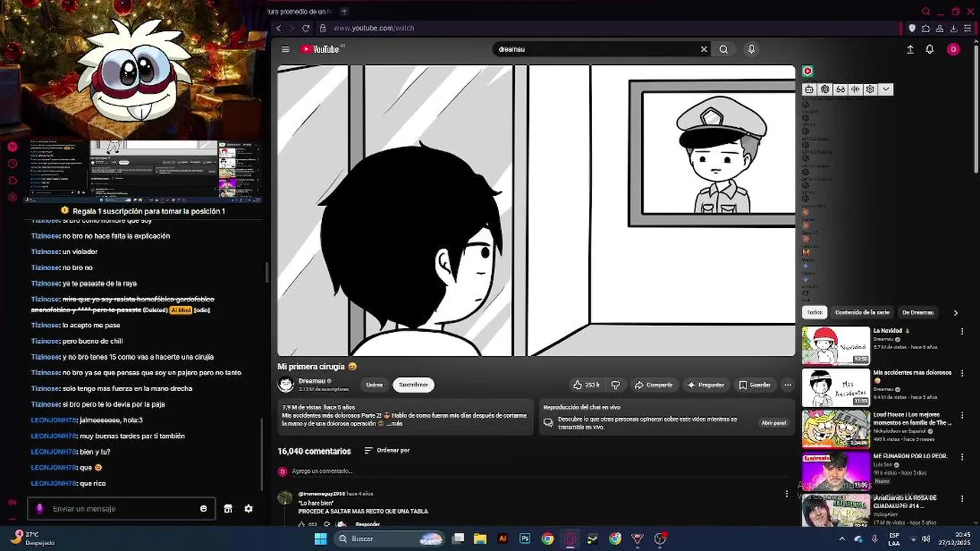Click the main video player frame
Viewport: 980px width, 551px height.
[536, 210]
